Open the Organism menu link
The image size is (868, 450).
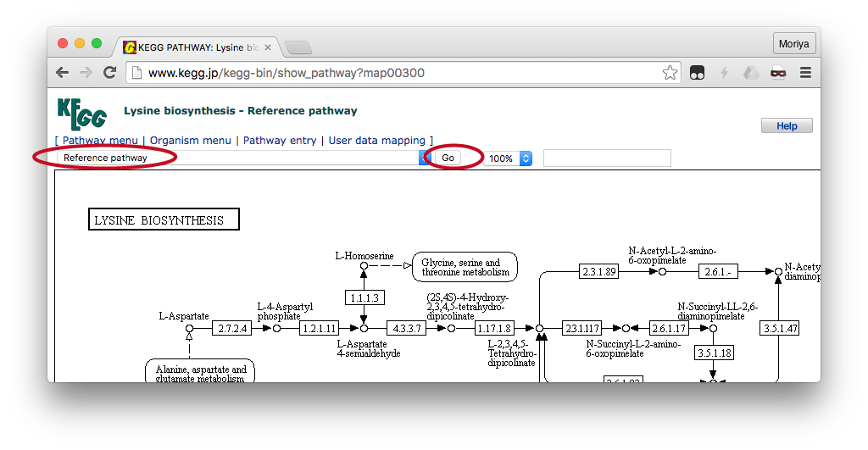(191, 141)
